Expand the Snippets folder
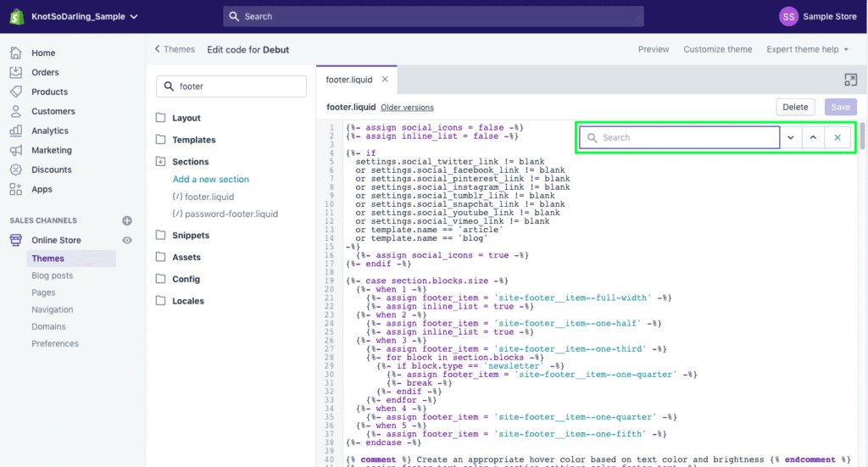The height and width of the screenshot is (467, 868). click(191, 235)
